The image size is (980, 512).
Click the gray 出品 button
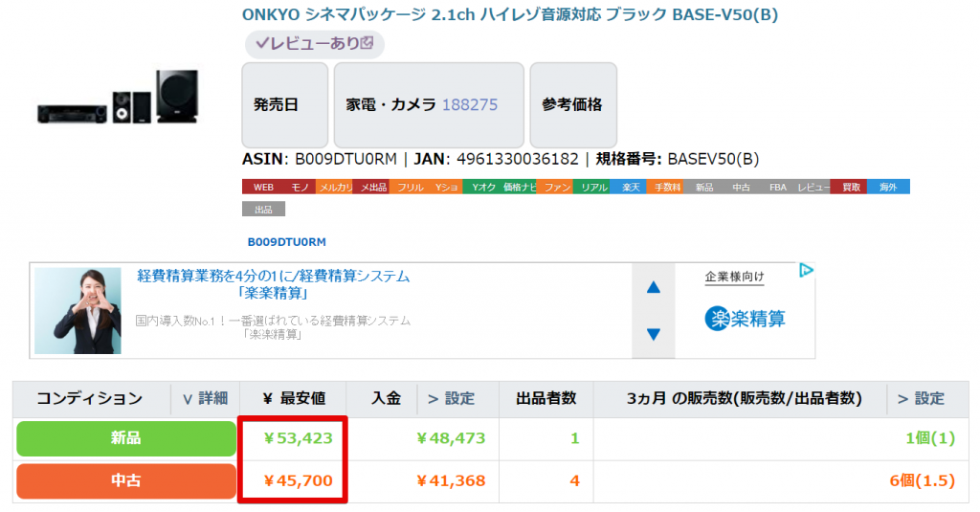coord(263,210)
